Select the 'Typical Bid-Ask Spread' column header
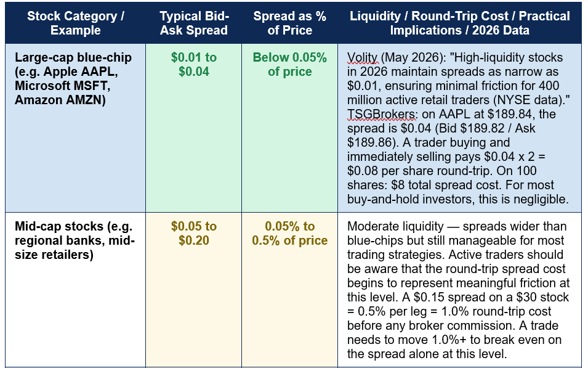 [x=193, y=23]
